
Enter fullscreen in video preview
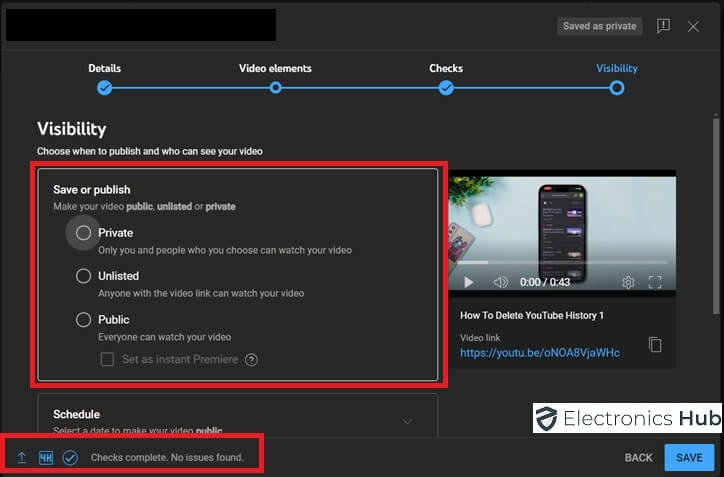pos(656,282)
